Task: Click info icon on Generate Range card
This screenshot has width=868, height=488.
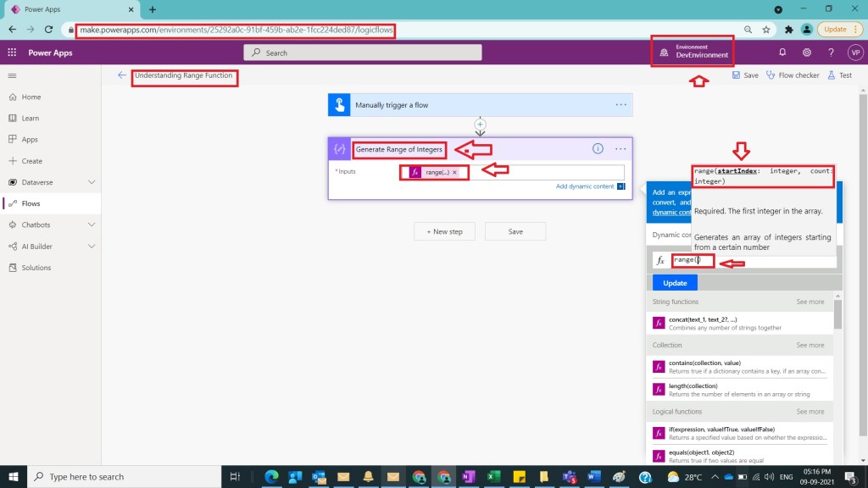Action: tap(598, 148)
